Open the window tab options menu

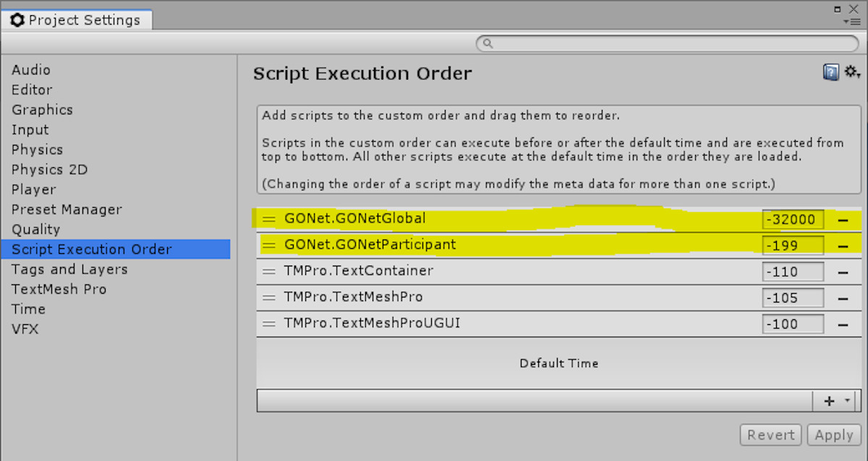(x=851, y=21)
